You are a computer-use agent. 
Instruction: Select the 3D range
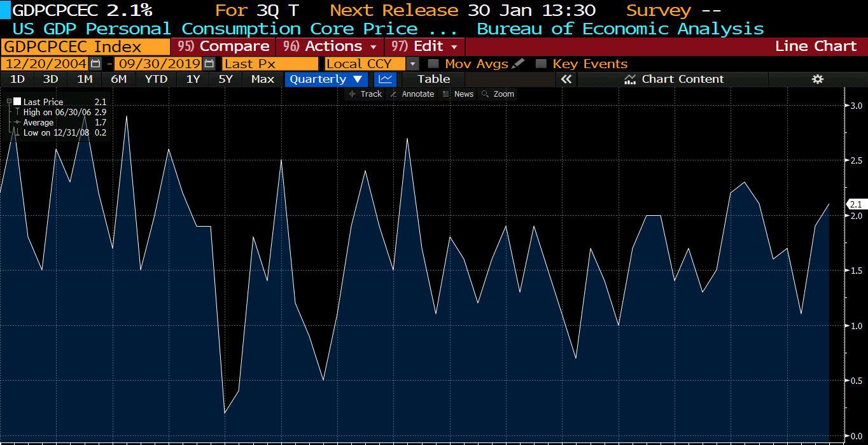(50, 79)
